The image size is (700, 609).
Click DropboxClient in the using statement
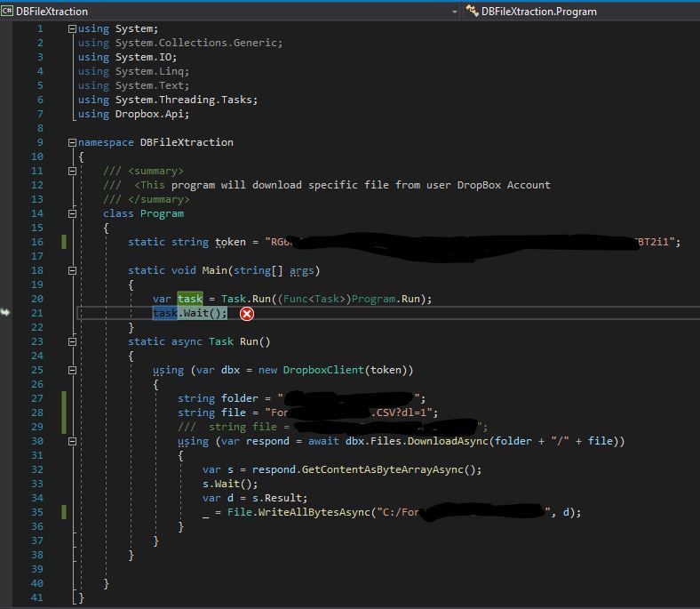(322, 370)
